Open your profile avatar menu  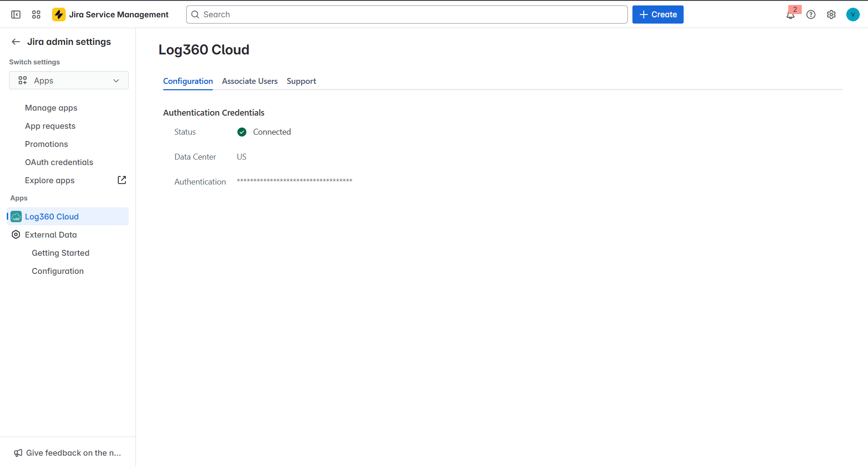pos(854,14)
